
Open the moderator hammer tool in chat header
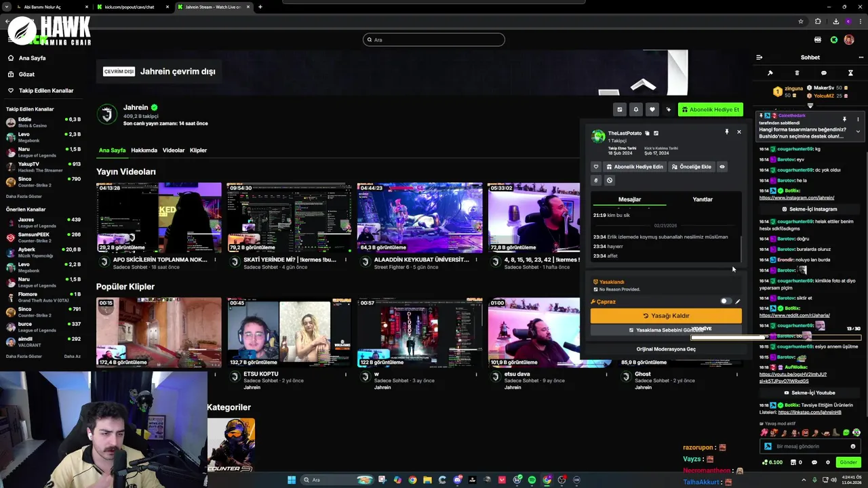pyautogui.click(x=770, y=73)
